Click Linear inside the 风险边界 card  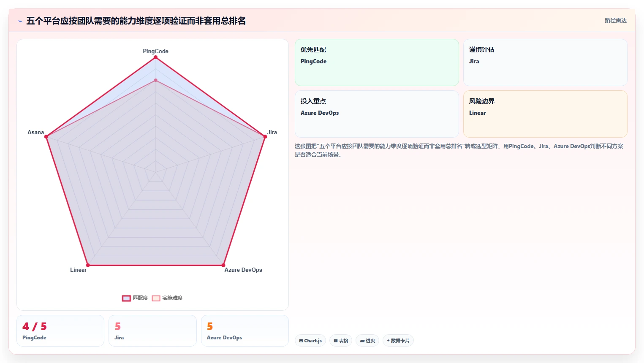coord(477,113)
